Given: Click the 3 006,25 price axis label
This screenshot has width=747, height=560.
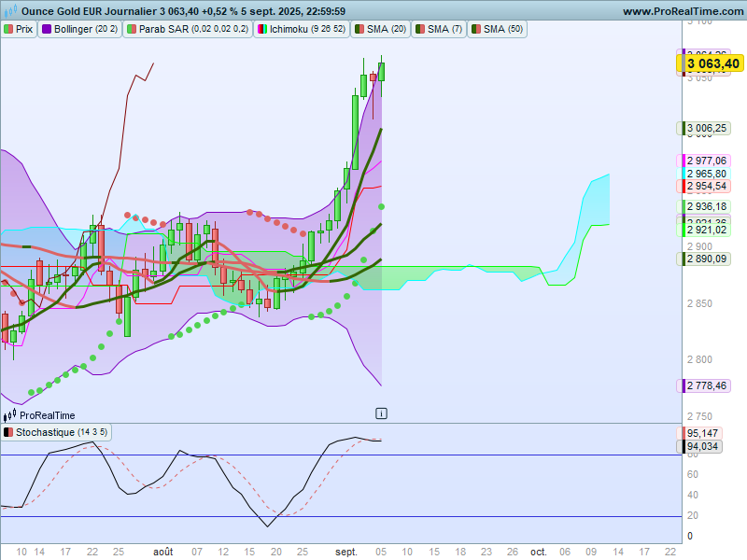Looking at the screenshot, I should [707, 128].
